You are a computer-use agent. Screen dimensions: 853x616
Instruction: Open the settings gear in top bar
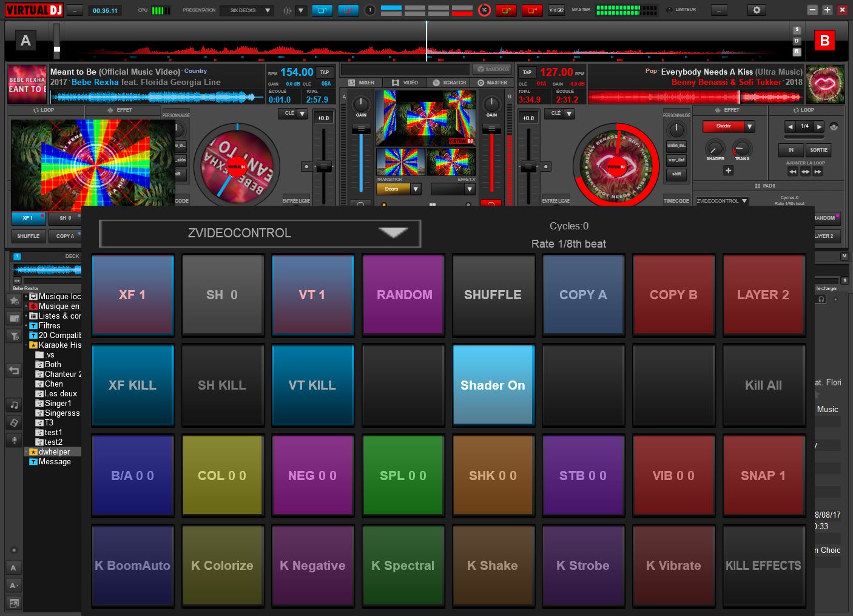pos(756,10)
